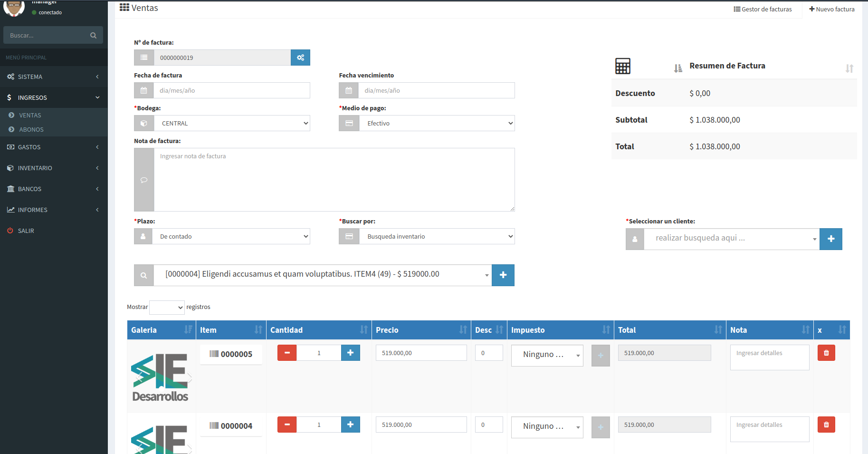
Task: Open the ABONOS submenu item
Action: pyautogui.click(x=31, y=130)
